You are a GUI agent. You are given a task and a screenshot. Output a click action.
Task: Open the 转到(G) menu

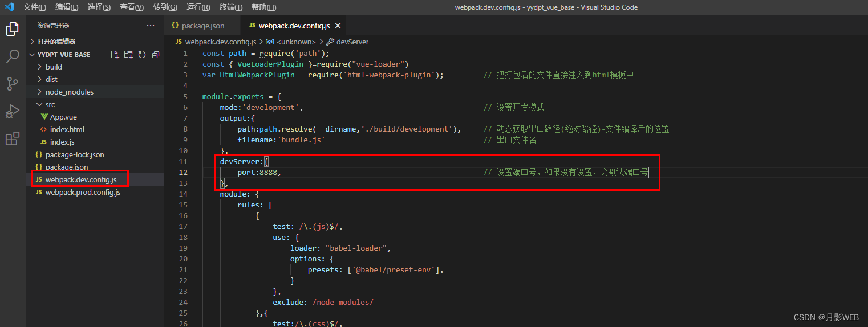tap(165, 7)
